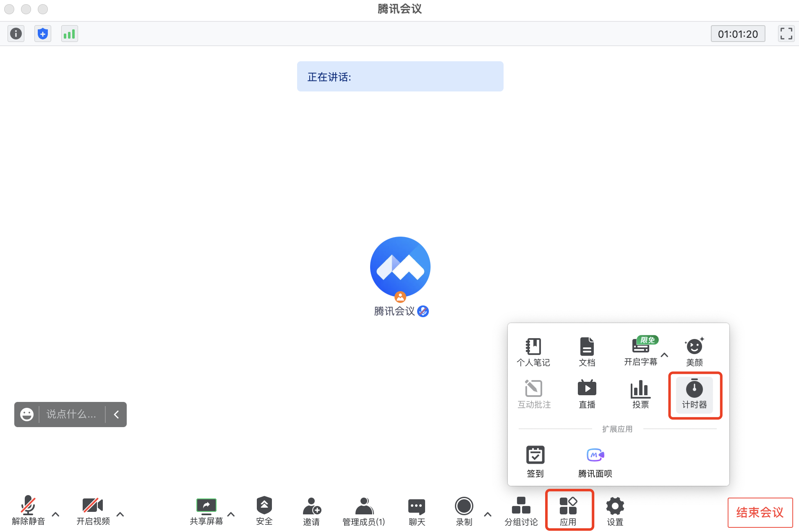Open 设置 settings gear
Image resolution: width=799 pixels, height=532 pixels.
[615, 511]
